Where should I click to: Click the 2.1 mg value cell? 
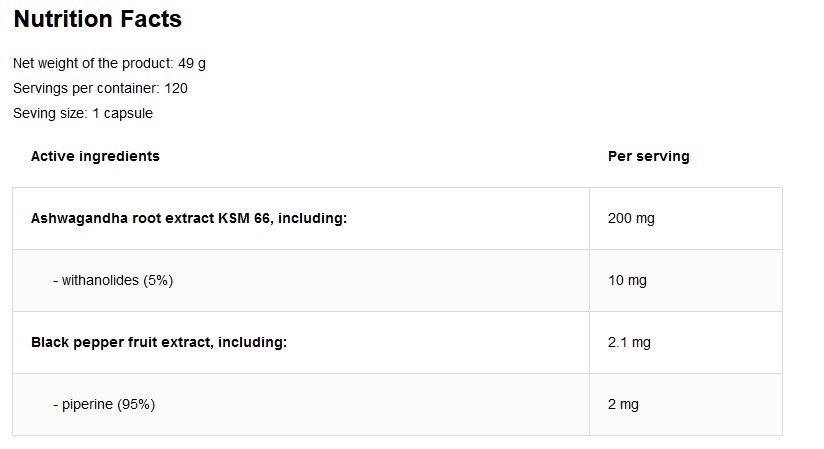[x=686, y=342]
